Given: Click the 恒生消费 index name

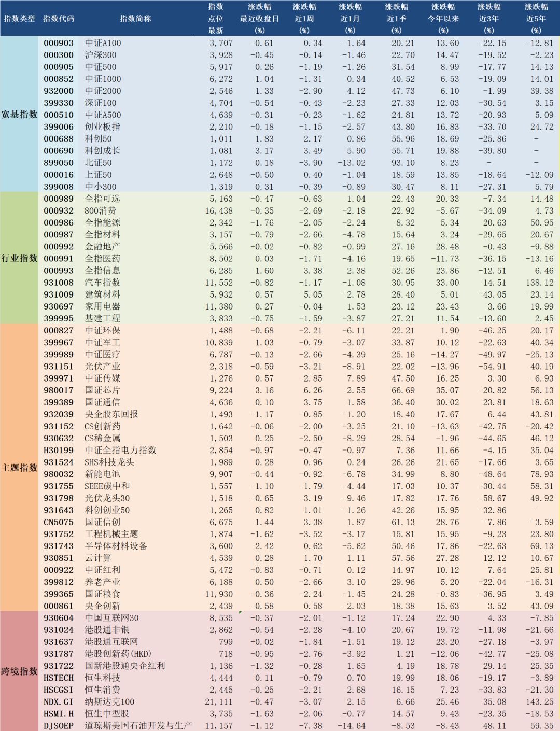Looking at the screenshot, I should [103, 690].
